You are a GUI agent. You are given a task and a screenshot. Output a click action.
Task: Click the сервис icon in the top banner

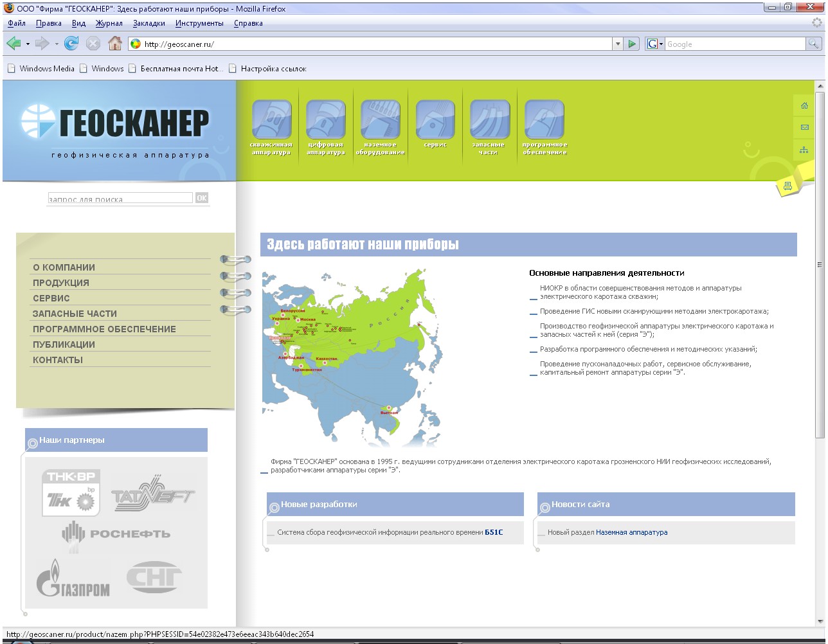click(435, 120)
